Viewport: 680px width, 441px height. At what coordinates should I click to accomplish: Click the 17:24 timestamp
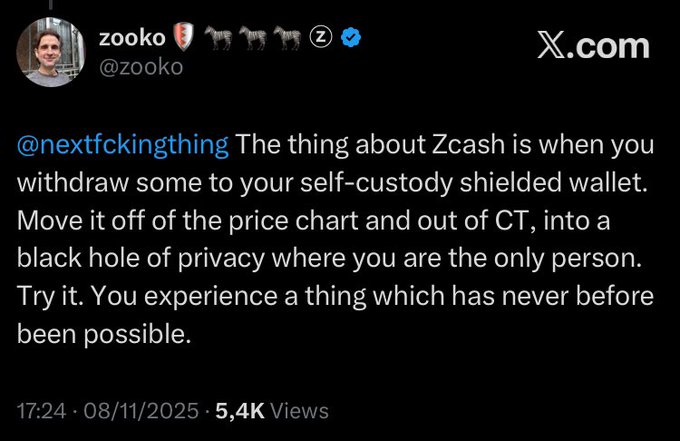(x=40, y=411)
